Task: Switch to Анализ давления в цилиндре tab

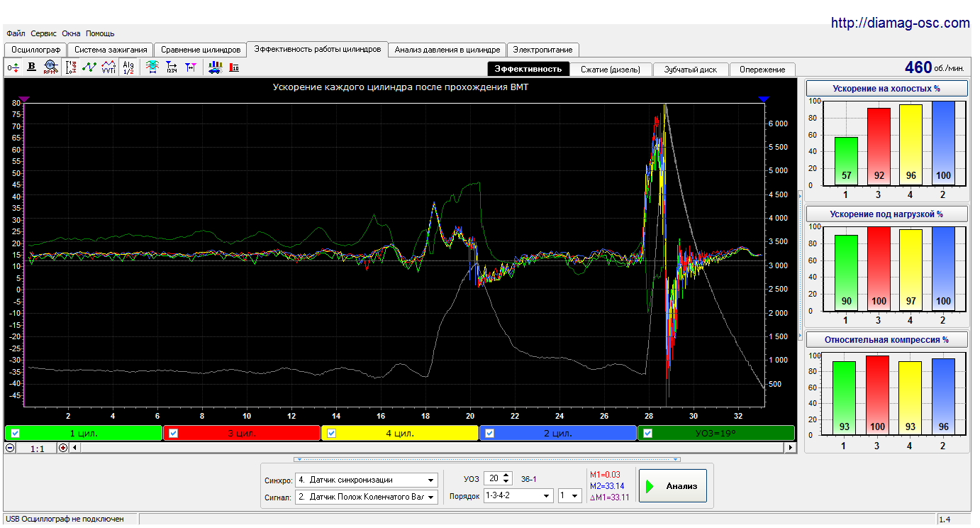Action: pyautogui.click(x=447, y=50)
